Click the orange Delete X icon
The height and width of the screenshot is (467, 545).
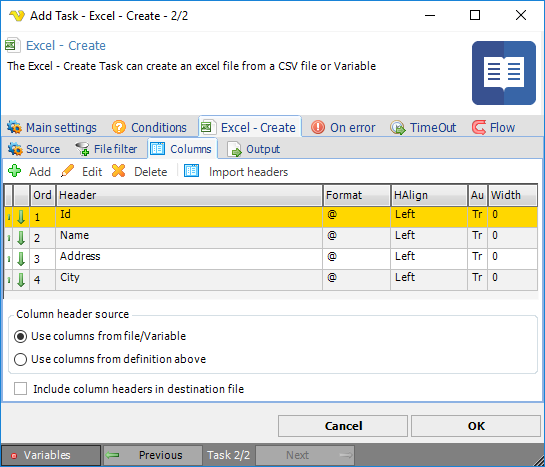click(119, 171)
